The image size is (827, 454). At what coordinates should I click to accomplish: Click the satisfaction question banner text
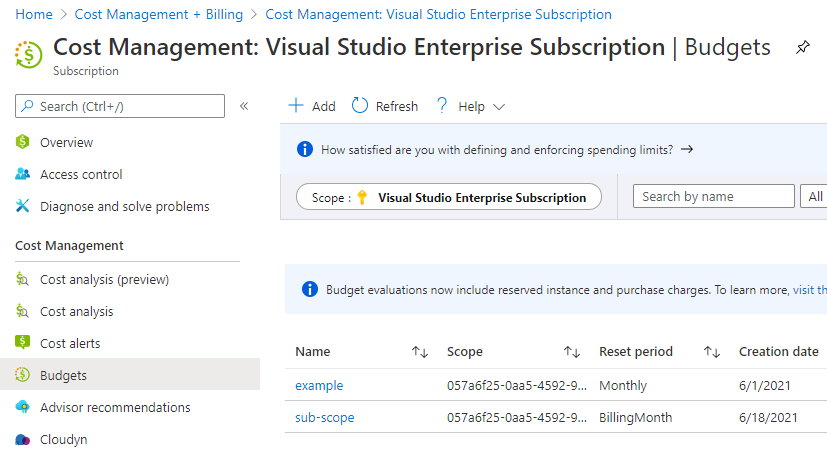tap(497, 150)
